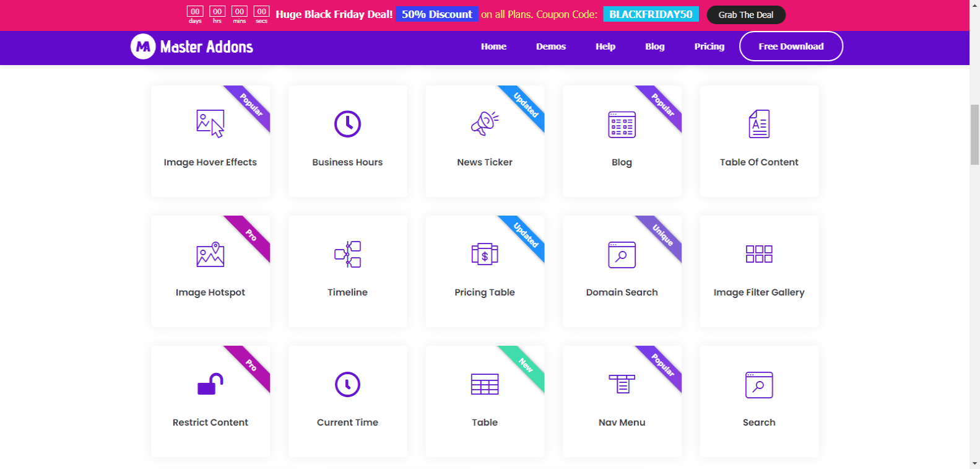
Task: Open the Table Of Content label link
Action: [x=759, y=162]
